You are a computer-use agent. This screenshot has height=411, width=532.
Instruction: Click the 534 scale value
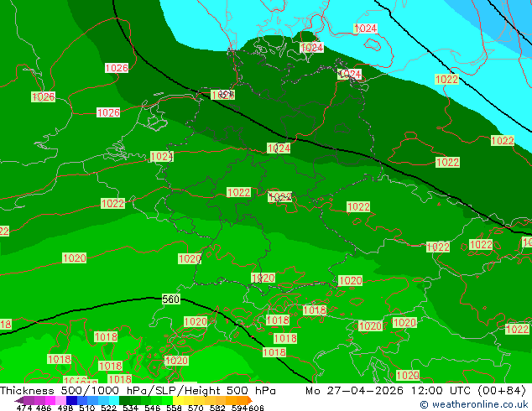[130, 408]
